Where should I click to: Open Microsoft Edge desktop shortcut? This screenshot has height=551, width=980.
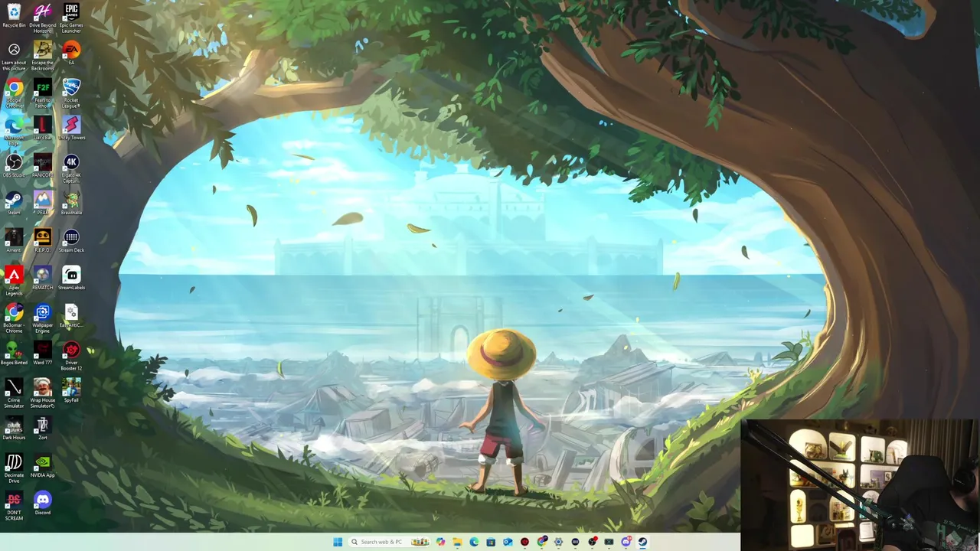(14, 130)
